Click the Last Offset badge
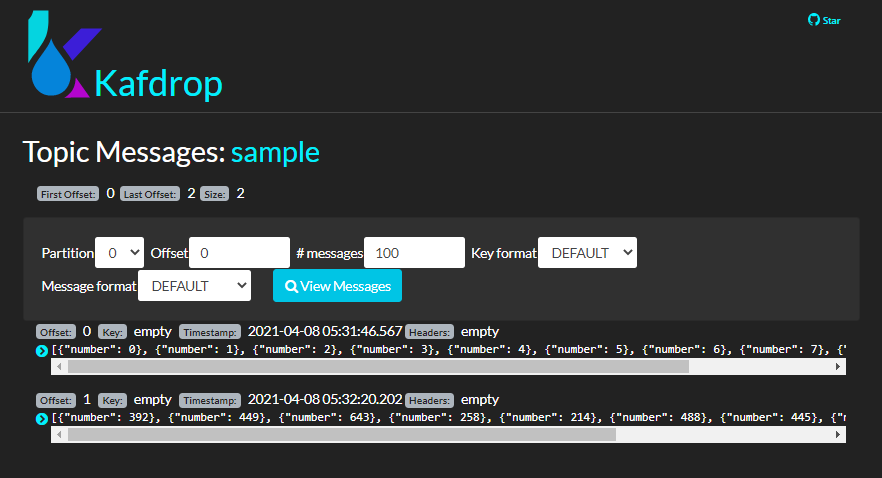This screenshot has height=478, width=882. coord(150,194)
